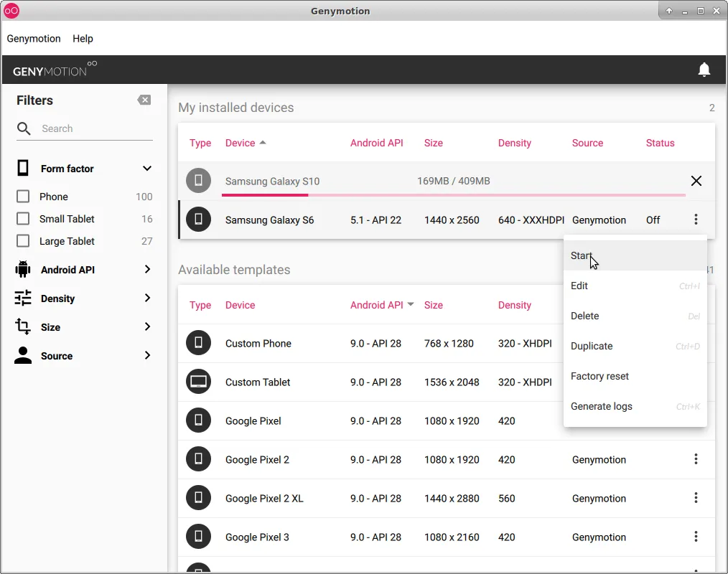Click the Genymotion app icon in the title bar
The height and width of the screenshot is (574, 728).
[11, 11]
